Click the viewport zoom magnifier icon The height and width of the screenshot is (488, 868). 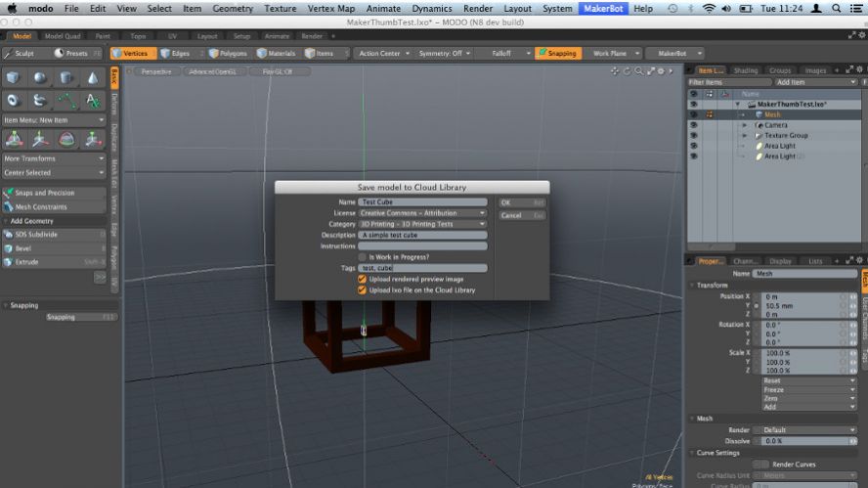click(638, 71)
